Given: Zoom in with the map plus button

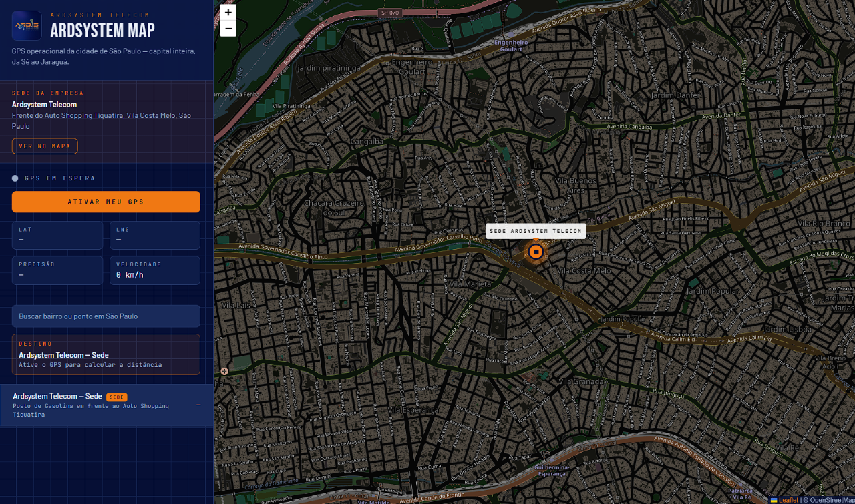Looking at the screenshot, I should pos(228,12).
